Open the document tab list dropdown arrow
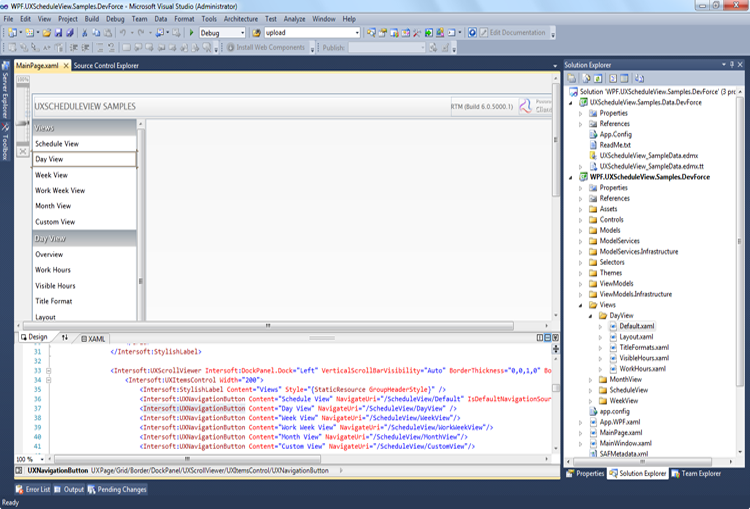 coord(555,66)
